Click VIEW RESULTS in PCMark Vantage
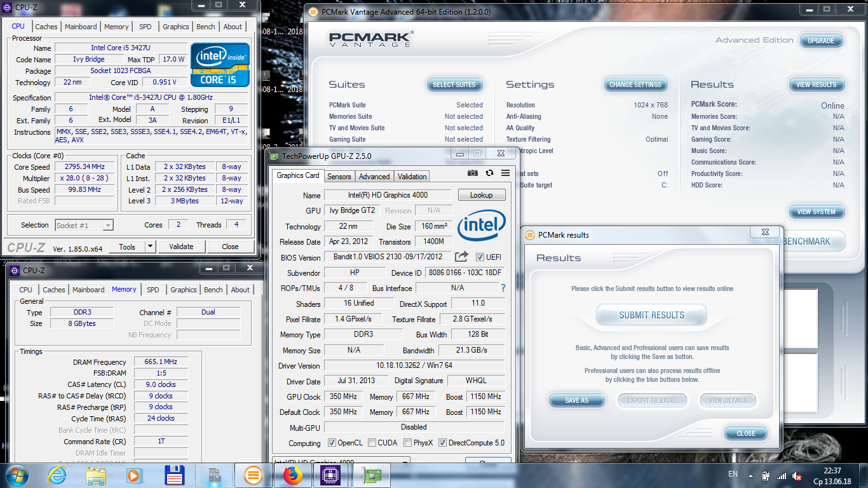 click(817, 85)
